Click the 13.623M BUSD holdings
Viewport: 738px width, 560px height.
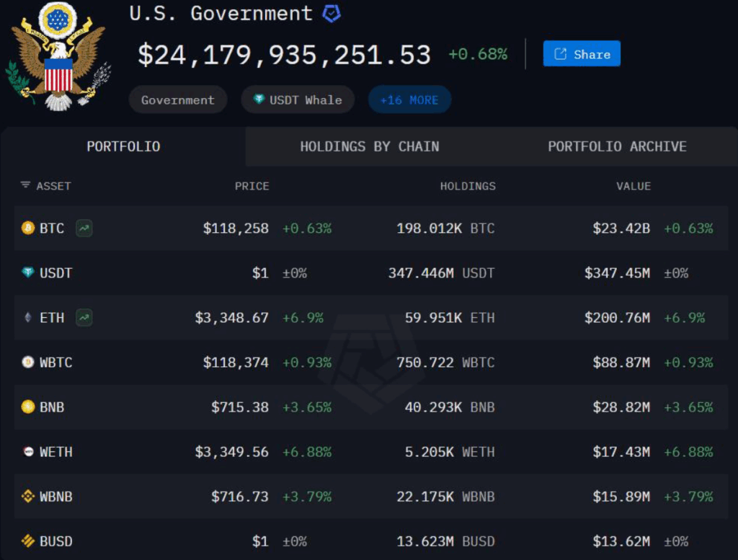click(445, 541)
